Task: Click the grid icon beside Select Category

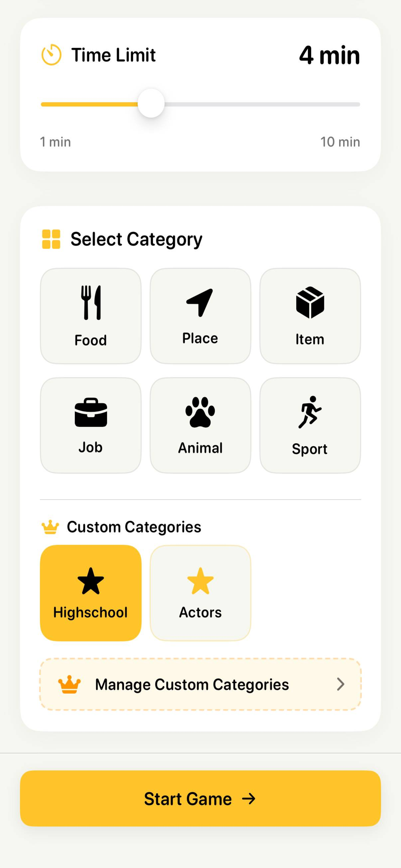Action: (51, 239)
